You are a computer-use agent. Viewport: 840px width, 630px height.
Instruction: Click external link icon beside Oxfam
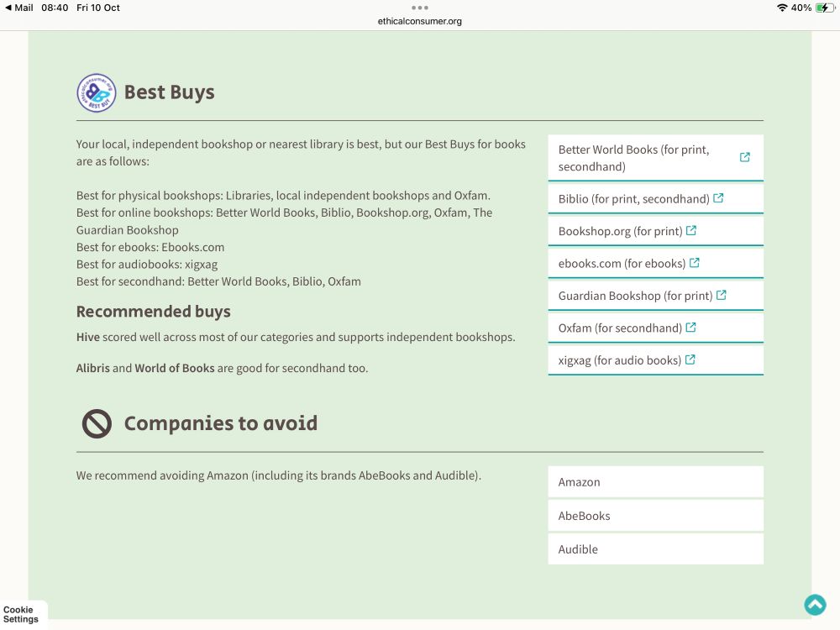(690, 327)
